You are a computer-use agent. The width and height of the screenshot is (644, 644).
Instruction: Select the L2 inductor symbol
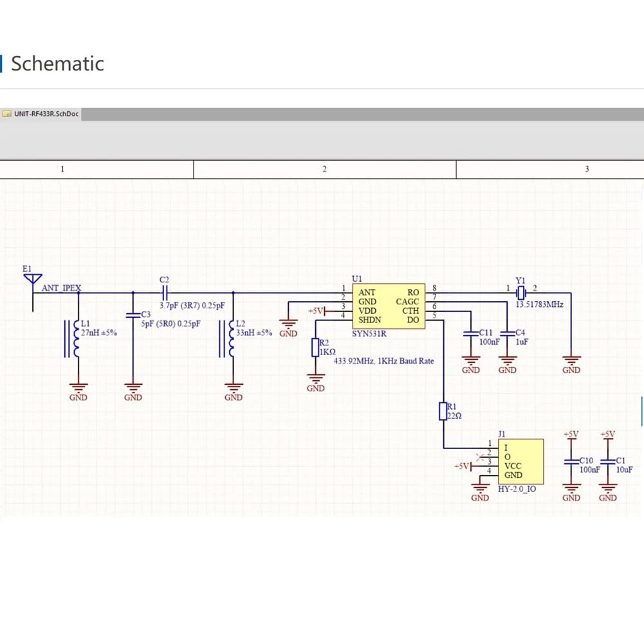click(227, 339)
